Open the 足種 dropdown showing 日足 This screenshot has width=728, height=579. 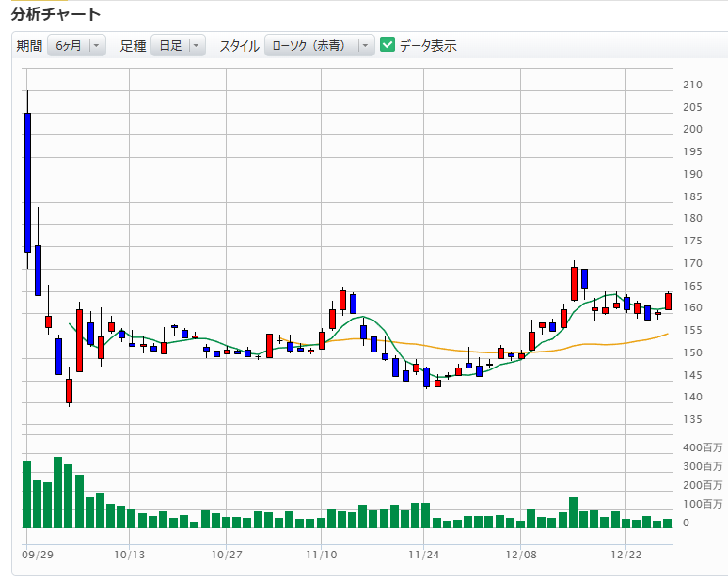pos(178,45)
